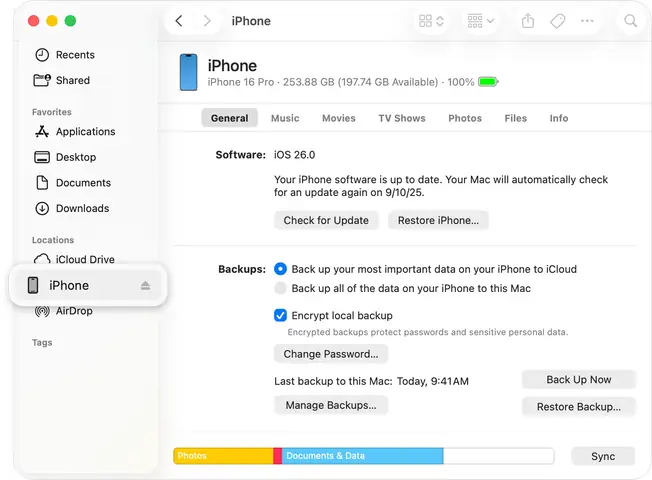
Task: Click the yellow minimize window button
Action: 52,21
